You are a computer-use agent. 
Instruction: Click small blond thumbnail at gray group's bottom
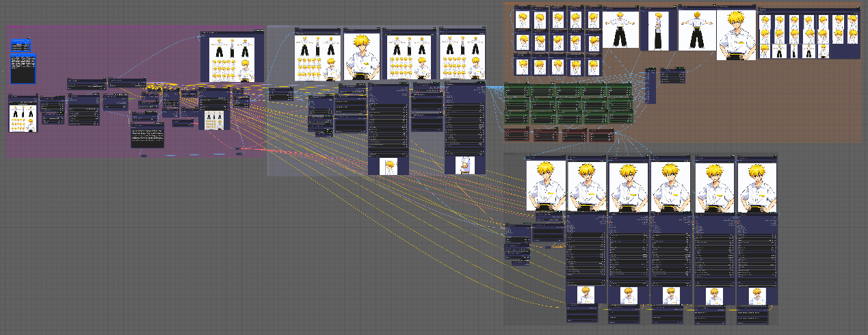(x=389, y=166)
